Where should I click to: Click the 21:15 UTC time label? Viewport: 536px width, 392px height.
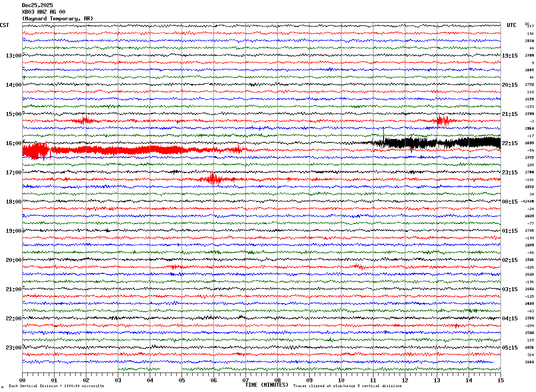pyautogui.click(x=510, y=114)
